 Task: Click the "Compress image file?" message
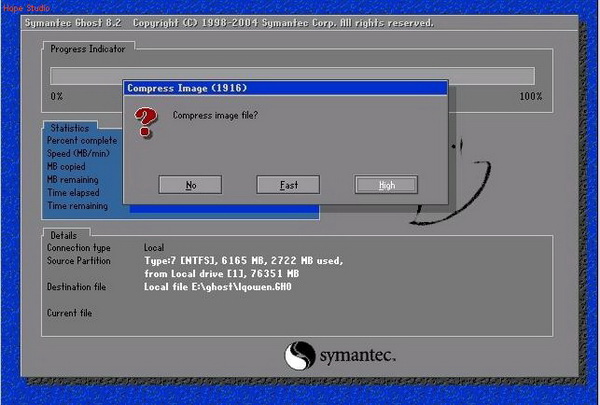pos(215,115)
